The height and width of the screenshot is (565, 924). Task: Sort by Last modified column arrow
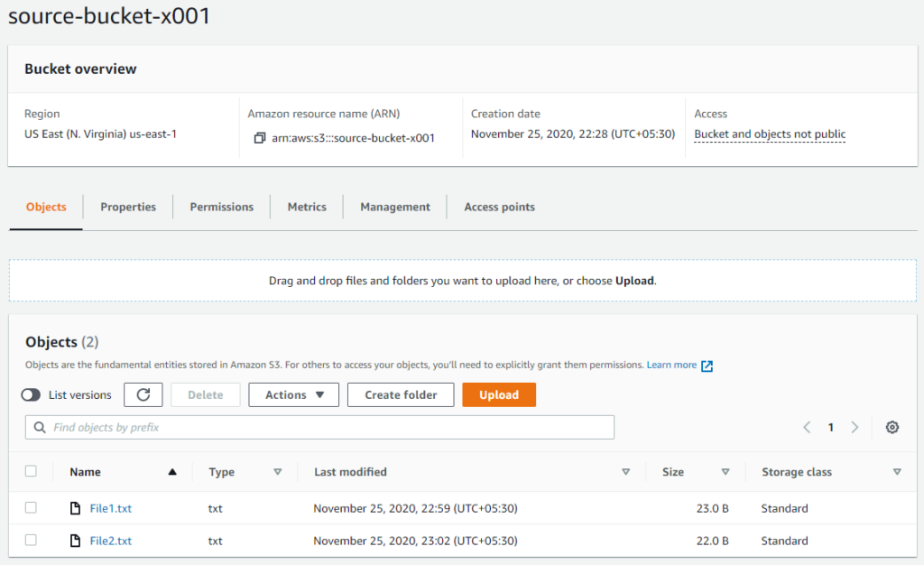pos(626,472)
